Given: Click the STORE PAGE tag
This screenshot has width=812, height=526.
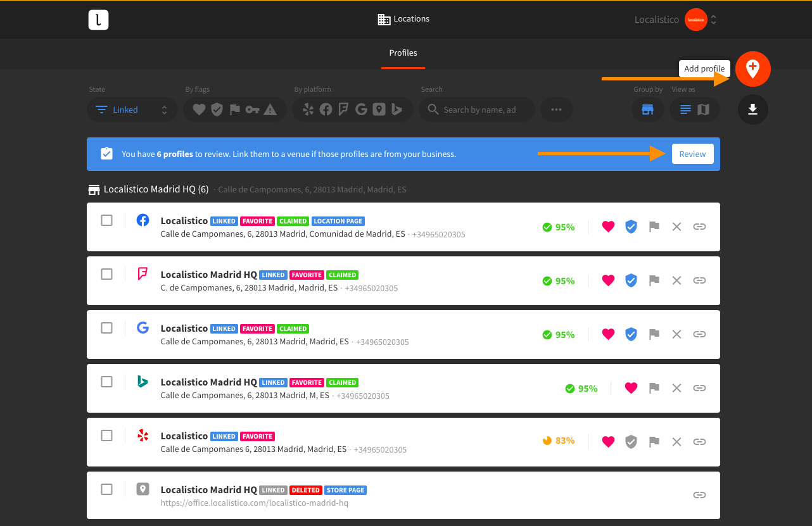Looking at the screenshot, I should point(346,491).
